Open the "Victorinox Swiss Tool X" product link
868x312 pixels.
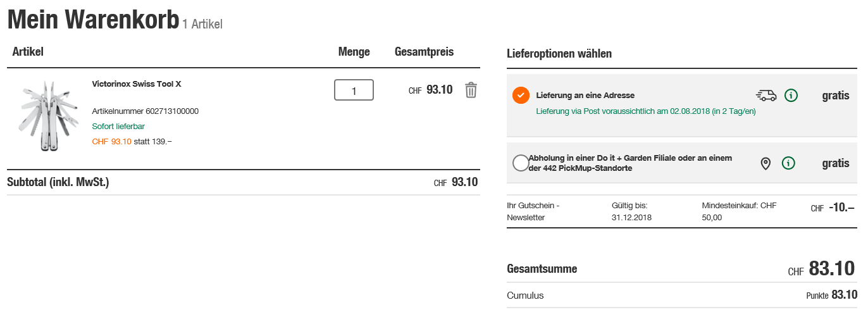point(137,84)
